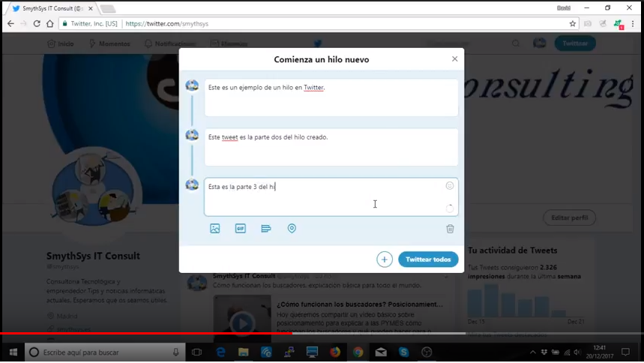Select the second tweet text field

331,147
